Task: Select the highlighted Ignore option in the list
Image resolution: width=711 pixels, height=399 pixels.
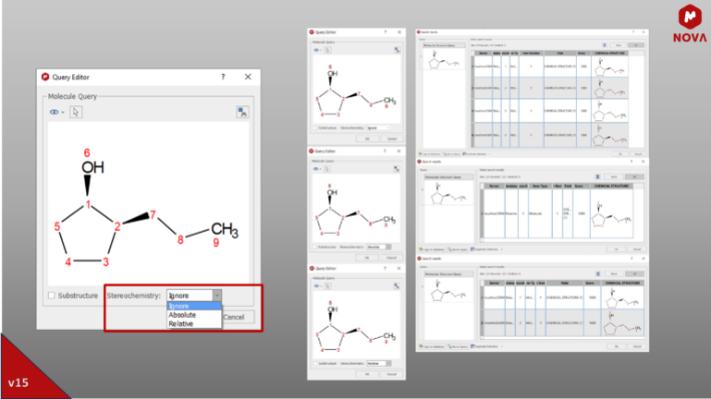Action: [x=194, y=306]
